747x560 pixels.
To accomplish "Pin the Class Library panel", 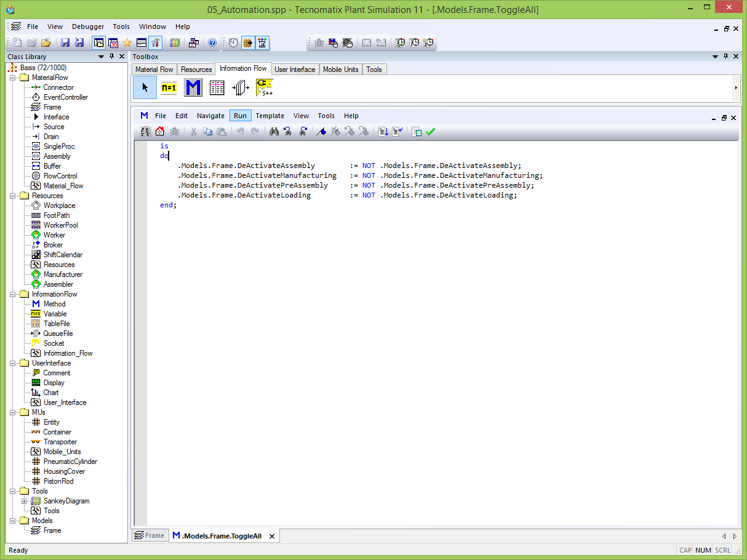I will (111, 57).
